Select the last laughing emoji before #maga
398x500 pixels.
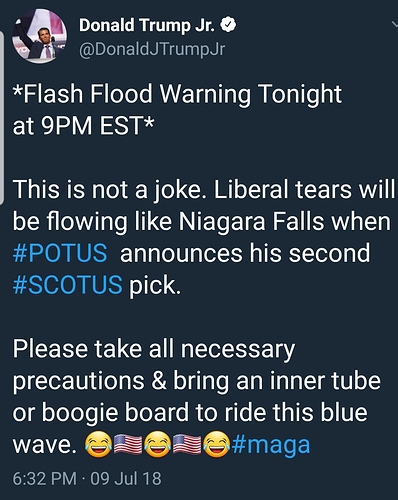coord(217,444)
